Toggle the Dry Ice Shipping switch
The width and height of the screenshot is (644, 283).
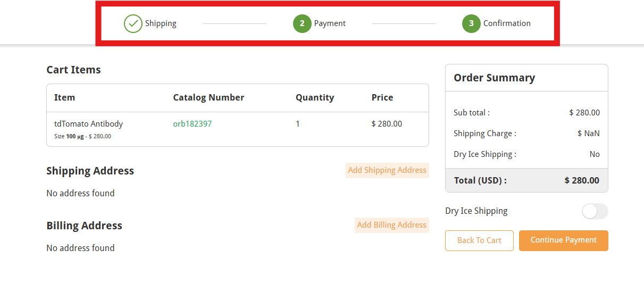(x=595, y=211)
